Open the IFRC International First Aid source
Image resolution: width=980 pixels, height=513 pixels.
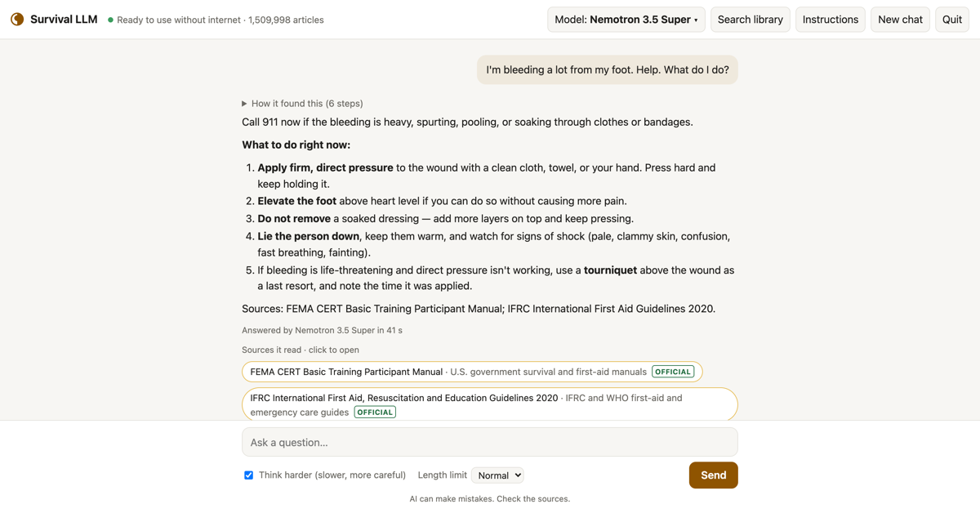point(490,404)
